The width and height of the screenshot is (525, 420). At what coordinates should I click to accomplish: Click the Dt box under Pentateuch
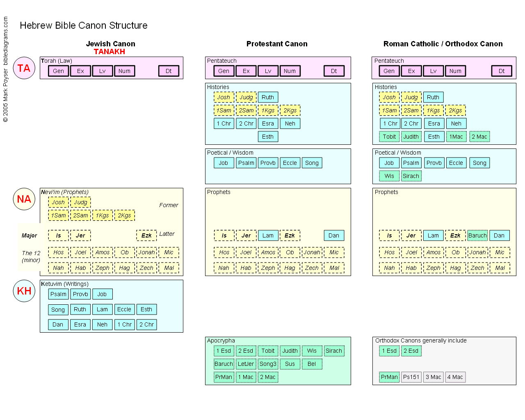pyautogui.click(x=334, y=71)
